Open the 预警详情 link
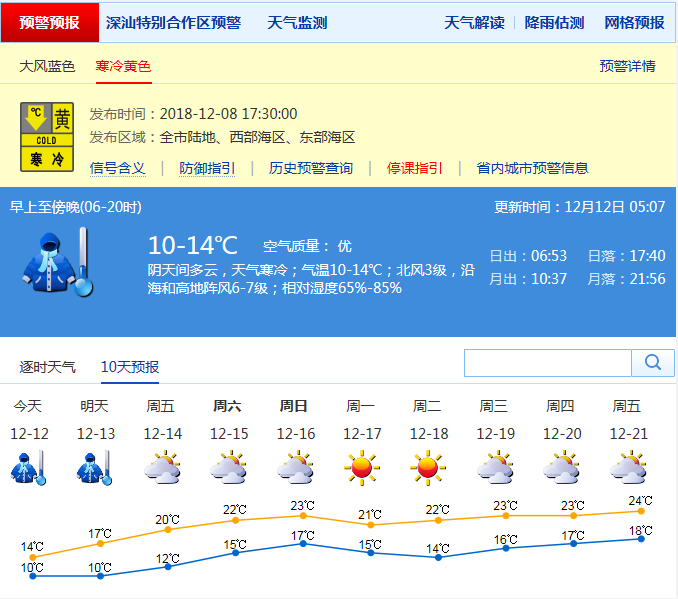This screenshot has width=678, height=599. pyautogui.click(x=627, y=66)
